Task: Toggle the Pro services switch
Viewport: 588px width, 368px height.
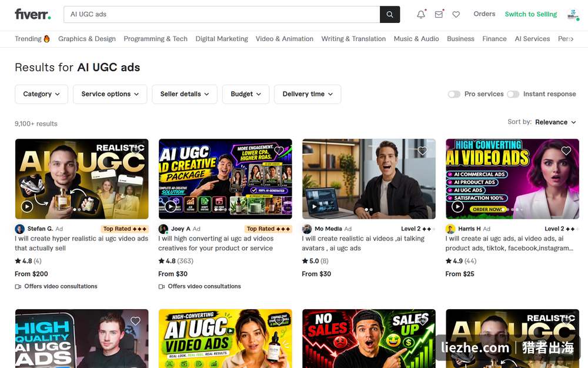Action: (454, 94)
